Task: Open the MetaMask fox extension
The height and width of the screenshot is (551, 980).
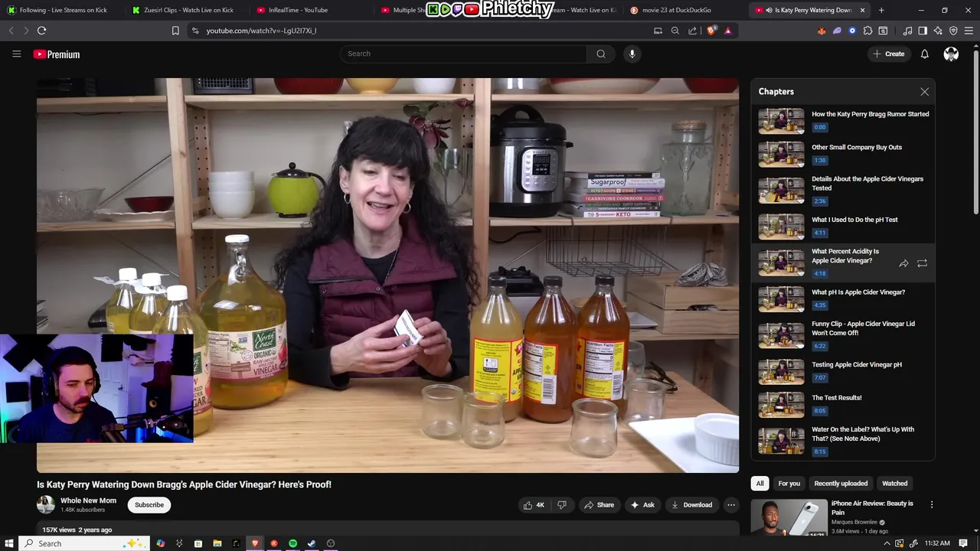Action: coord(822,31)
